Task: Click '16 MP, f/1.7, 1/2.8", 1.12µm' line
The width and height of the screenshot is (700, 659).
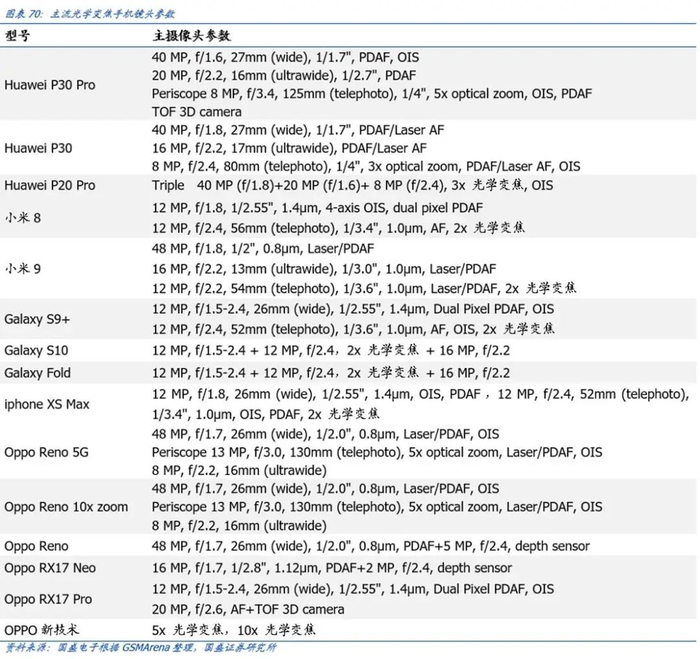Action: pyautogui.click(x=332, y=568)
